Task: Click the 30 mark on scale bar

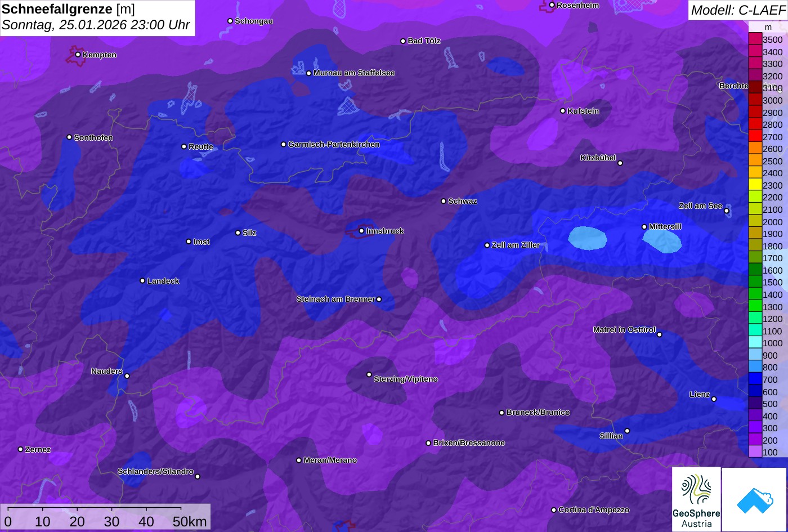Action: [112, 521]
